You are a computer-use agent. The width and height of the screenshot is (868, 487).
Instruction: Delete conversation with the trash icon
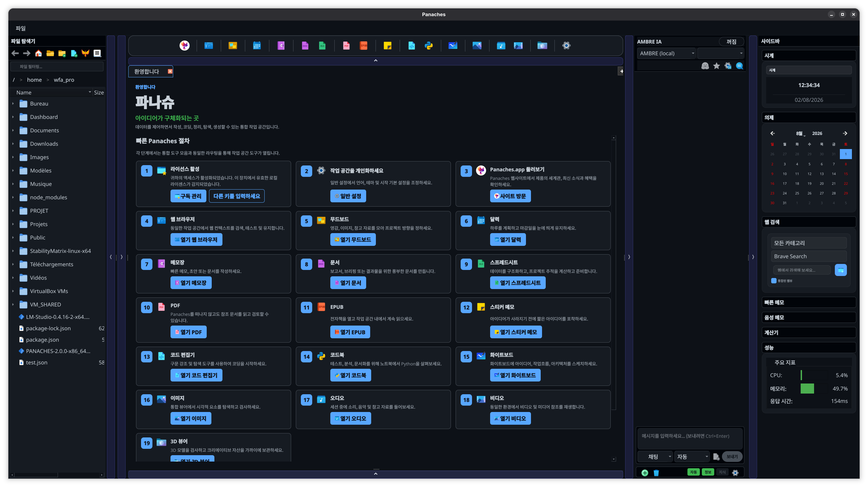point(656,473)
